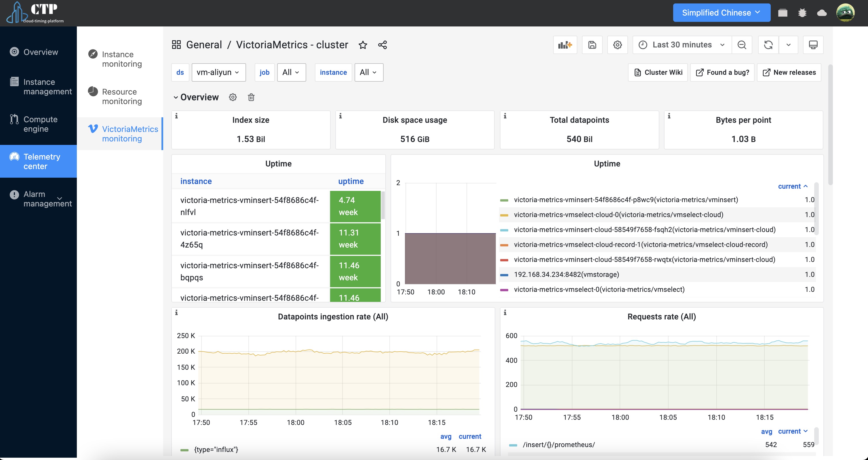The width and height of the screenshot is (868, 460).
Task: Open the Simplified Chinese language dropdown
Action: click(x=722, y=13)
